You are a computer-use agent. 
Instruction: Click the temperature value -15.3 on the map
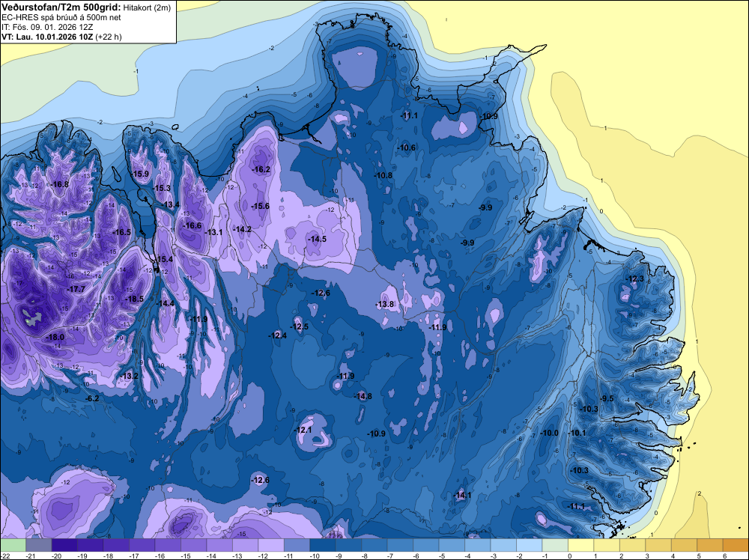pyautogui.click(x=163, y=188)
